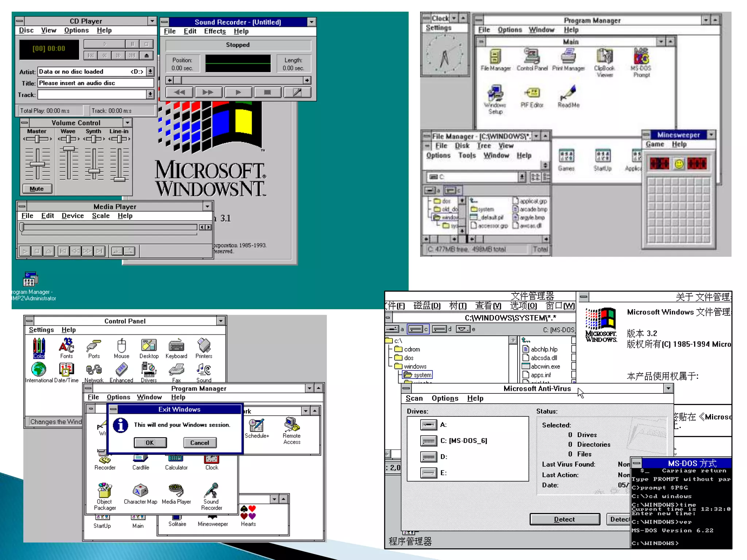Click the Detect button in Anti-Virus
This screenshot has width=747, height=560.
pos(564,519)
